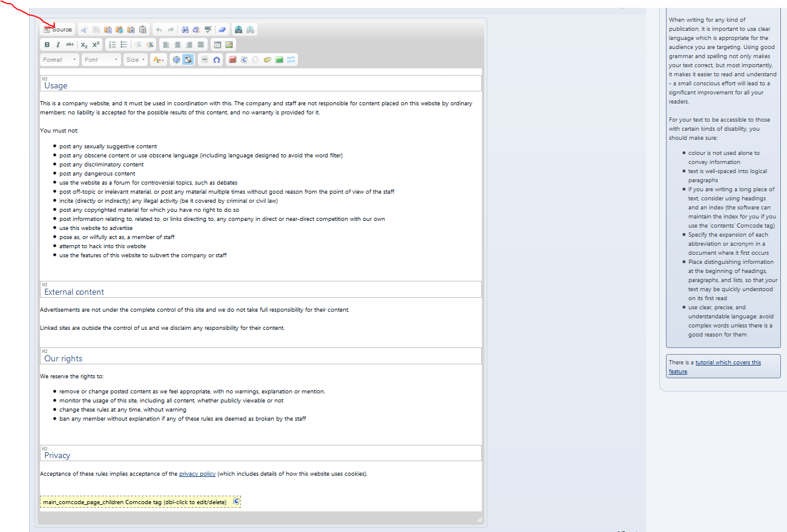This screenshot has width=787, height=532.
Task: Expand the Size dropdown
Action: tap(135, 60)
